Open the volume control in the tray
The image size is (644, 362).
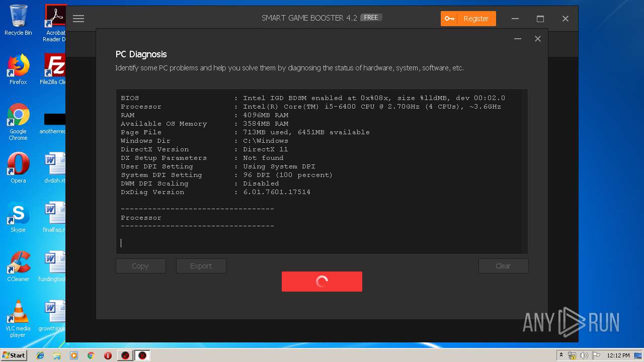click(x=584, y=355)
